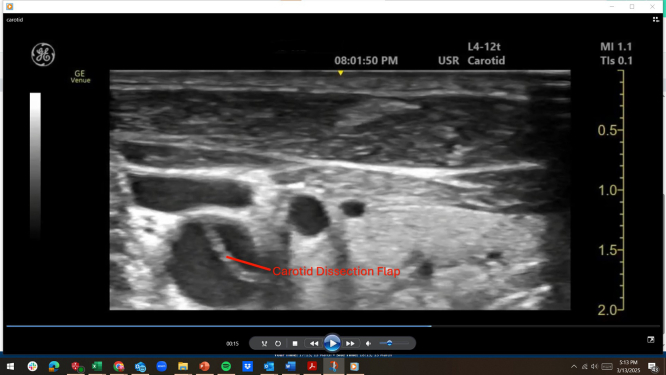The height and width of the screenshot is (375, 666).
Task: Open Dropbox from the taskbar
Action: coord(248,366)
